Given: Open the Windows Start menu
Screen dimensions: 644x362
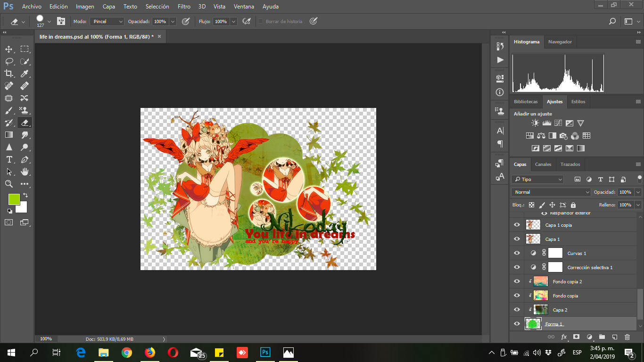Looking at the screenshot, I should pos(11,352).
